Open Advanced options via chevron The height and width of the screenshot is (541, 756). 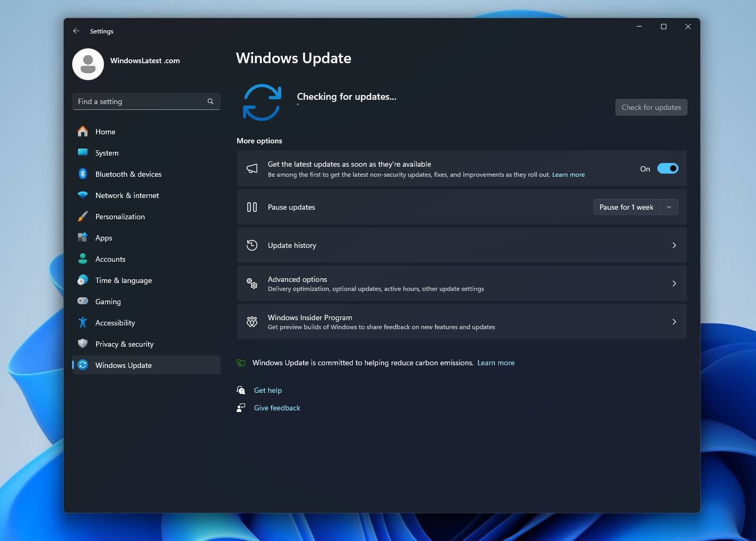[x=674, y=284]
